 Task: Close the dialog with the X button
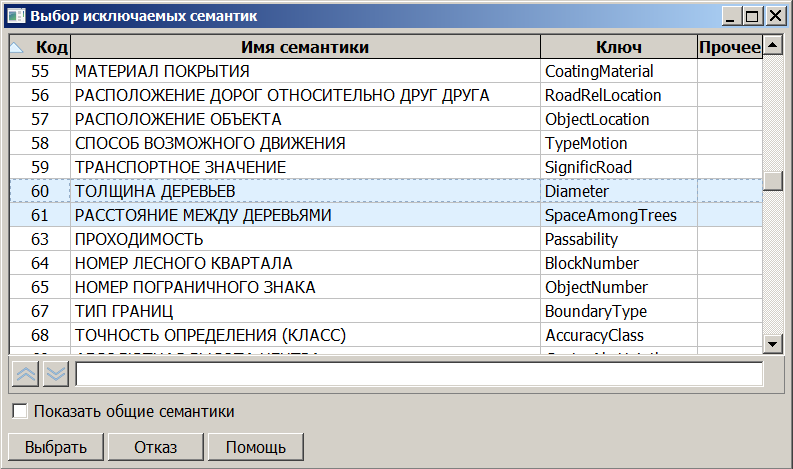tap(775, 16)
